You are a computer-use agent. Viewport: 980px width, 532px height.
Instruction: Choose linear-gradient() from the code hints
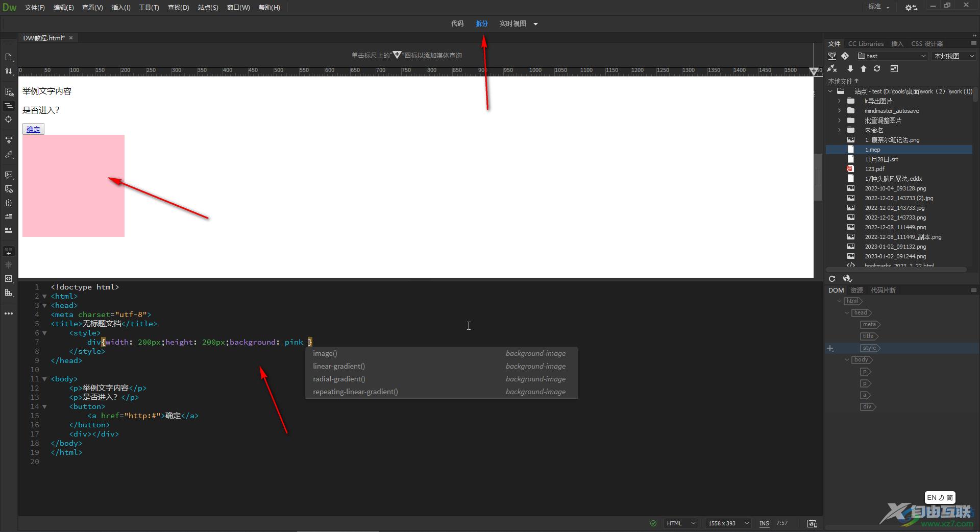442,366
